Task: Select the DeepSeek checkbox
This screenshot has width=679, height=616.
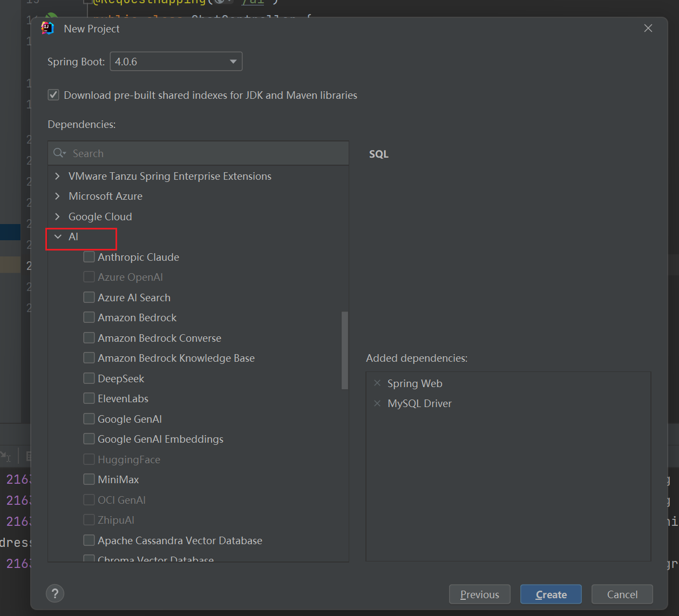Action: pyautogui.click(x=89, y=378)
